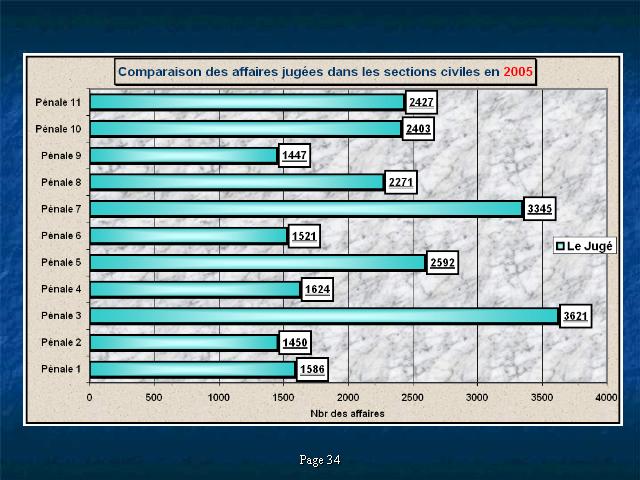Select the data label 3621
This screenshot has width=640, height=480.
pos(576,316)
